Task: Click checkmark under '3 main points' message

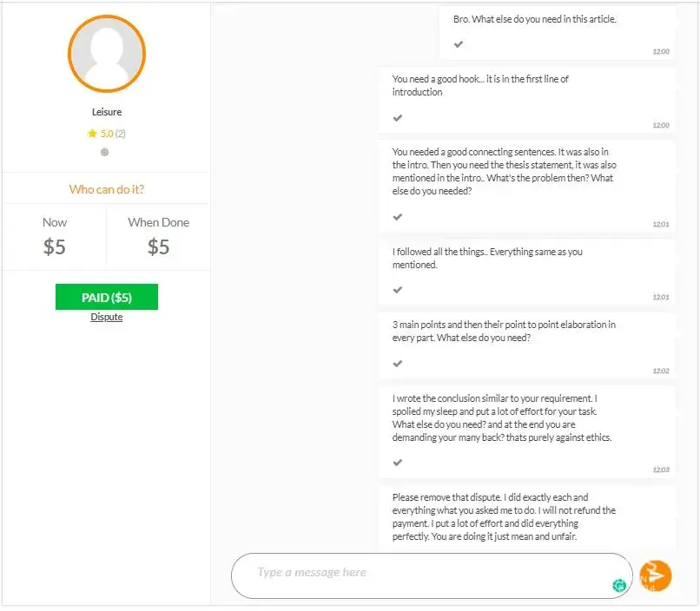Action: [398, 363]
